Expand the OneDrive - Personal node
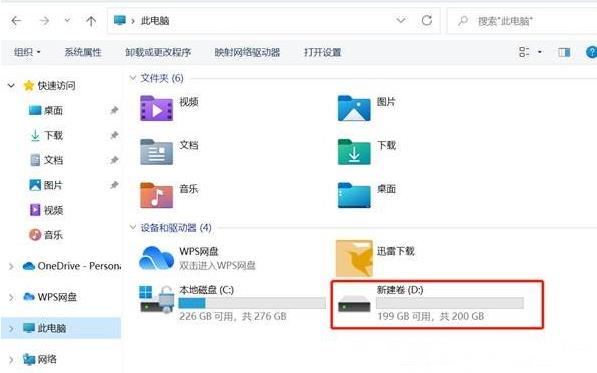The image size is (597, 373). tap(11, 266)
